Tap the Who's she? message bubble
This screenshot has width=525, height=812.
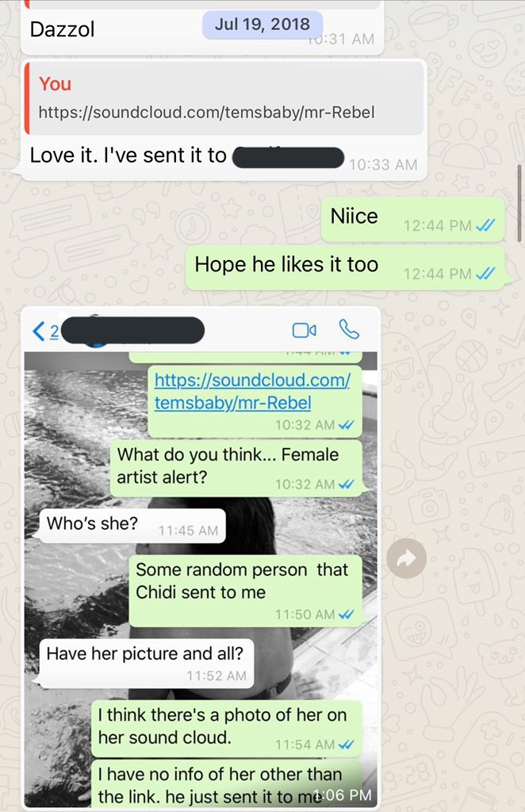point(132,526)
